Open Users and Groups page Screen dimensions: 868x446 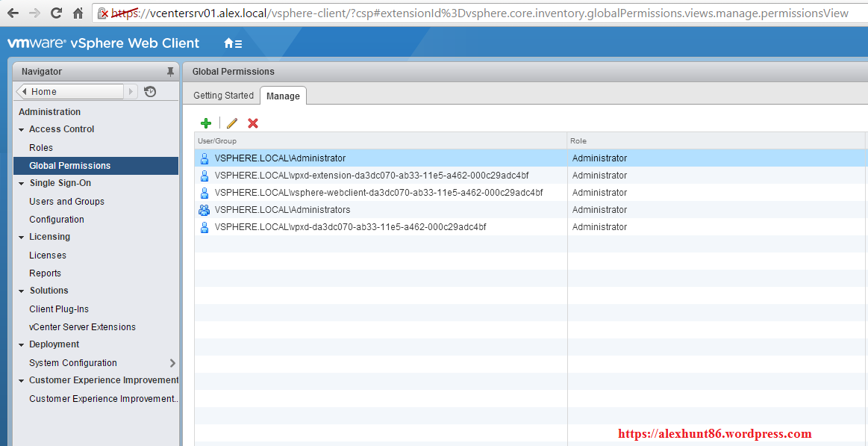pos(66,202)
